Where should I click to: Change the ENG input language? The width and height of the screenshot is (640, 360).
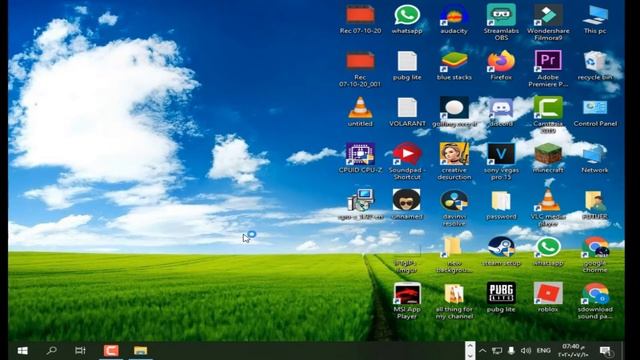[x=543, y=351]
